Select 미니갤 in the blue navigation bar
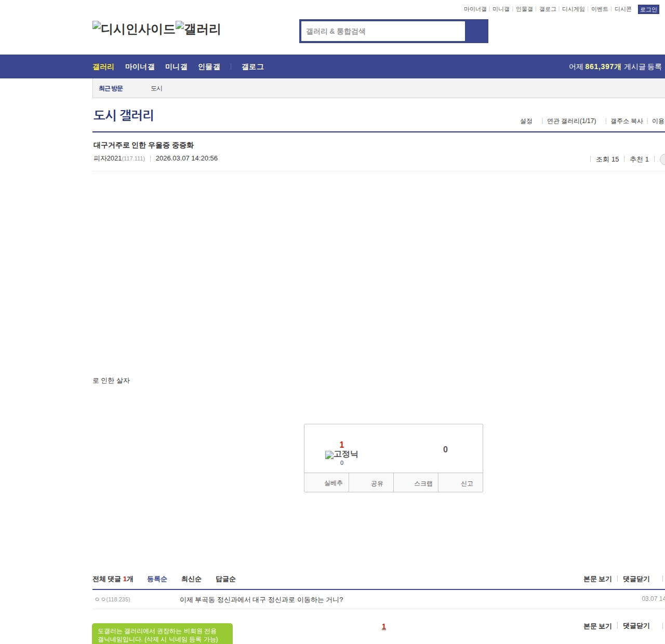The image size is (665, 644). (x=176, y=66)
